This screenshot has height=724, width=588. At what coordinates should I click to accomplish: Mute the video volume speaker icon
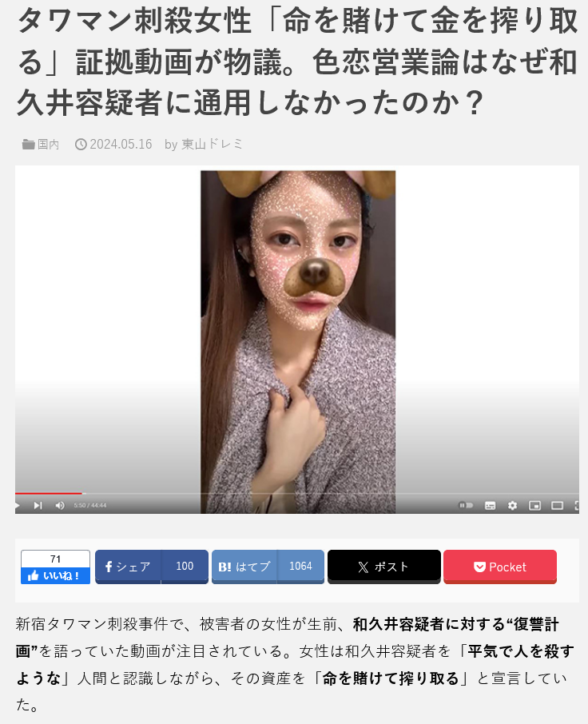tap(60, 506)
